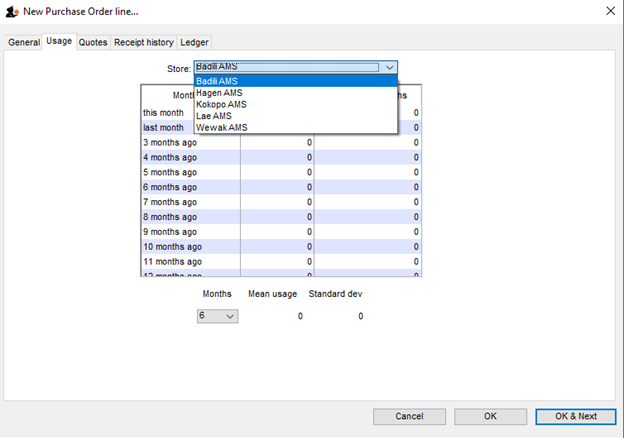
Task: Select the Usage tab
Action: (59, 42)
